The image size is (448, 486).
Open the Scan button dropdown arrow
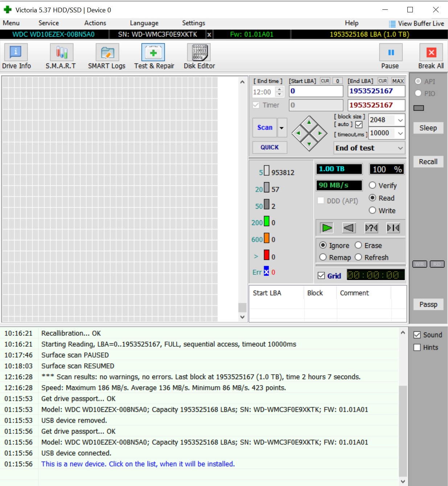[x=282, y=128]
